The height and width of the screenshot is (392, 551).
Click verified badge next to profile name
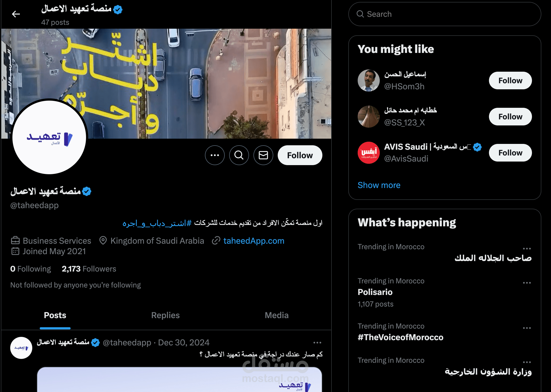tap(87, 191)
